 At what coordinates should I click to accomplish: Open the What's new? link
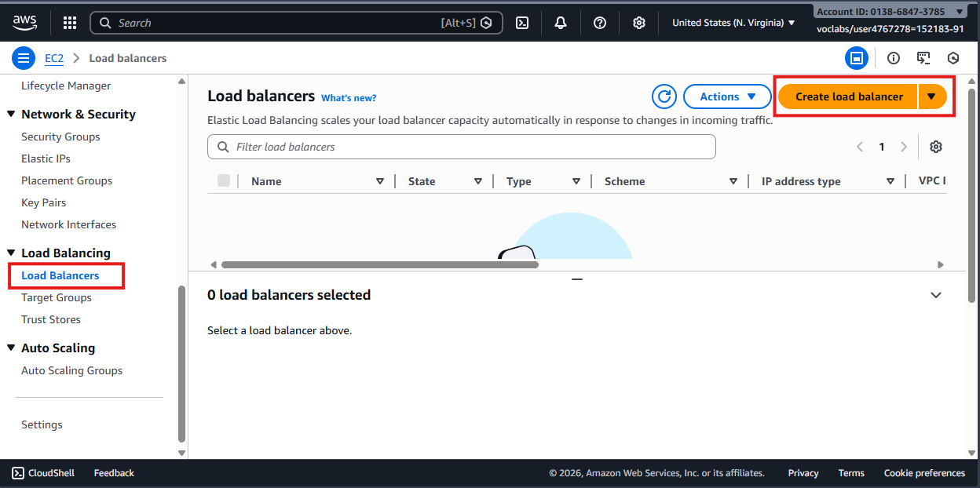click(x=349, y=98)
